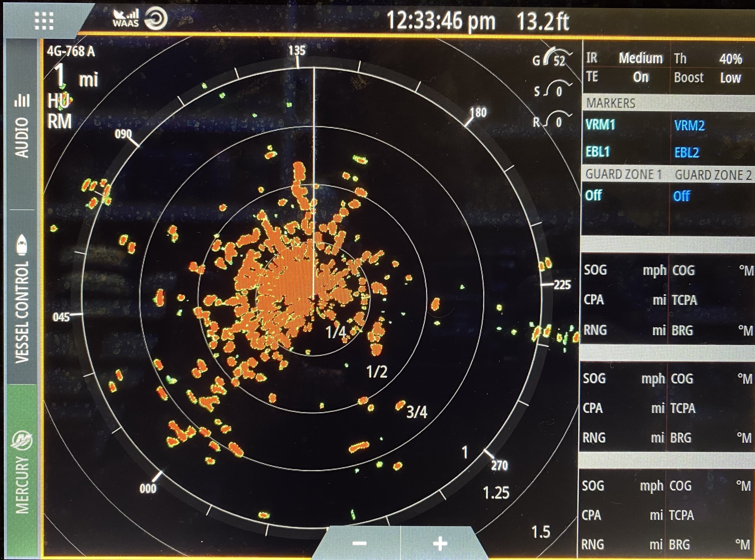This screenshot has width=755, height=560.
Task: Tap the third target COG field
Action: tap(710, 486)
